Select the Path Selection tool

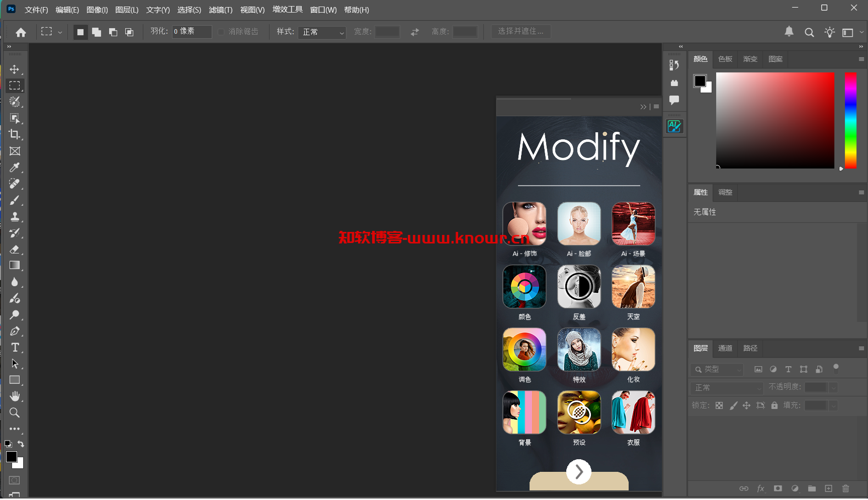[15, 363]
